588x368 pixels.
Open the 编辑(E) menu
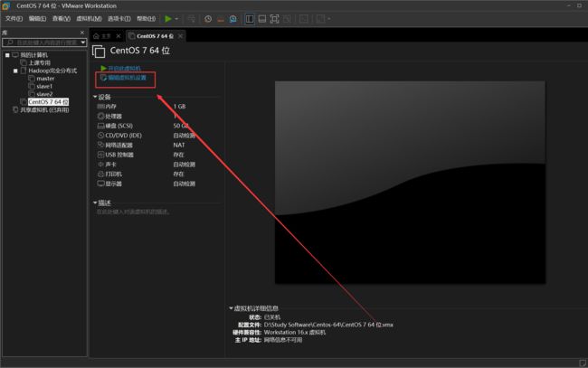pyautogui.click(x=37, y=19)
